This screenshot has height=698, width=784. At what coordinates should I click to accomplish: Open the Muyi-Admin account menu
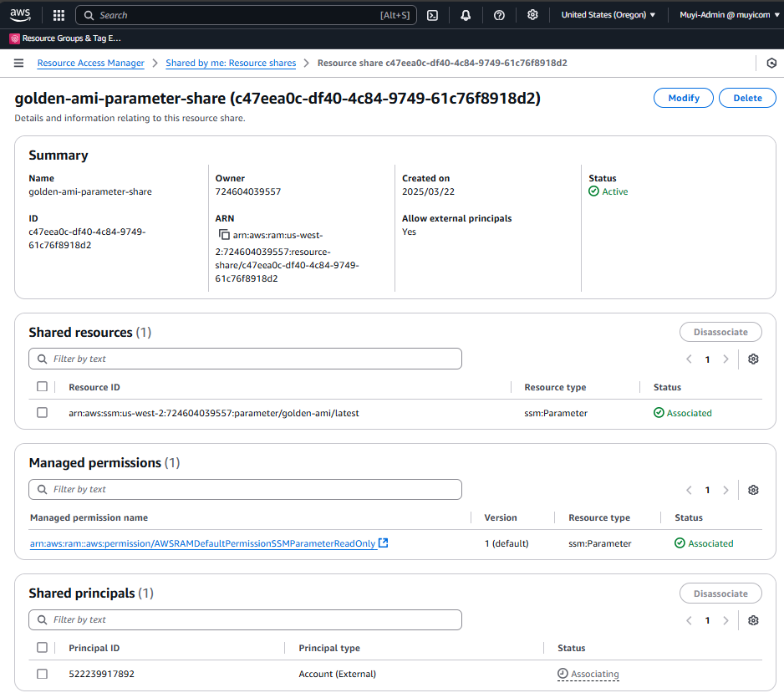pos(729,15)
